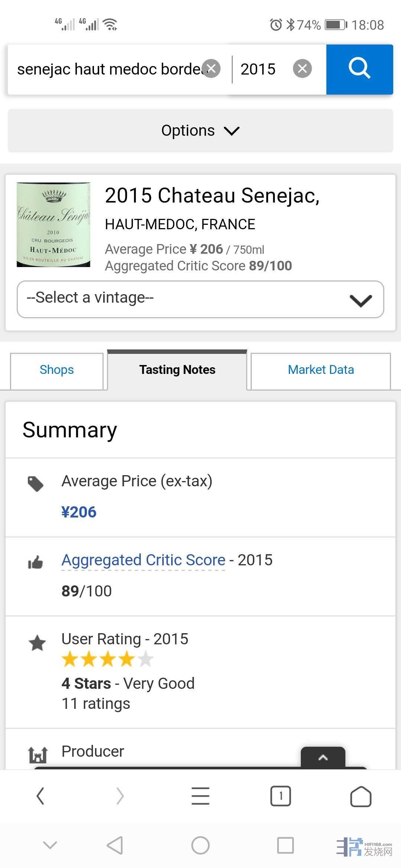This screenshot has height=868, width=401.
Task: Switch to the Market Data tab
Action: coord(321,370)
